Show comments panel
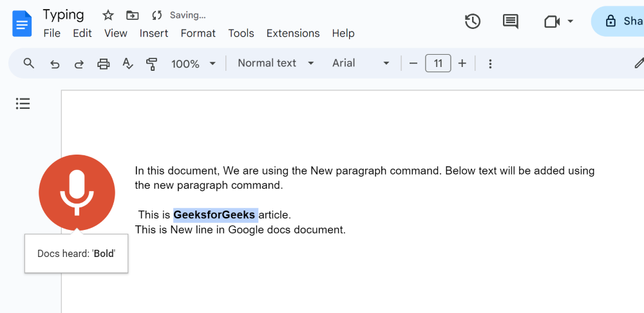Viewport: 644px width, 313px height. pos(510,21)
